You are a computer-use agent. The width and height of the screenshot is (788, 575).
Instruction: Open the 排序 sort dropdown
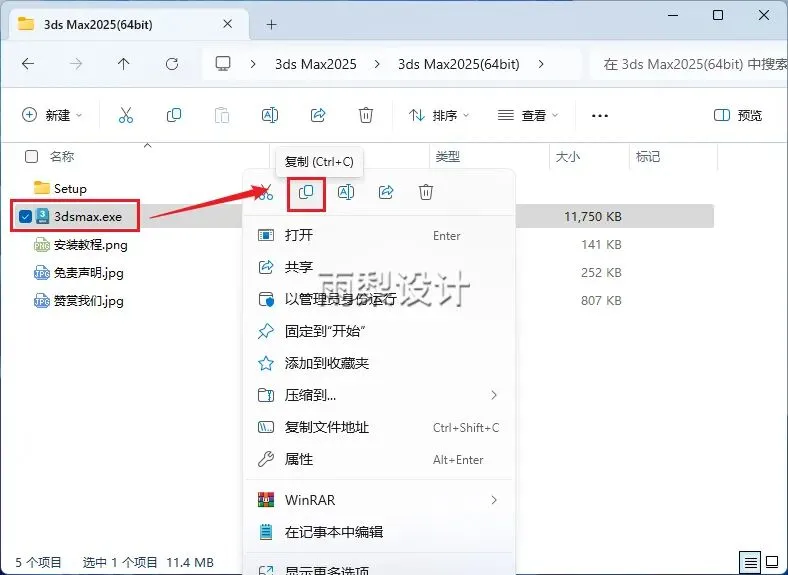[439, 116]
